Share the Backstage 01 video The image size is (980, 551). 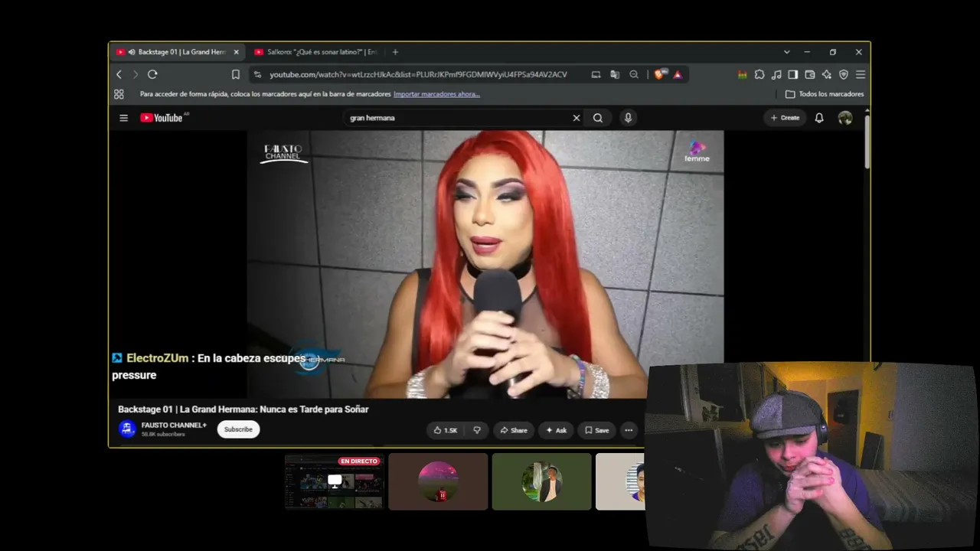[x=514, y=430]
